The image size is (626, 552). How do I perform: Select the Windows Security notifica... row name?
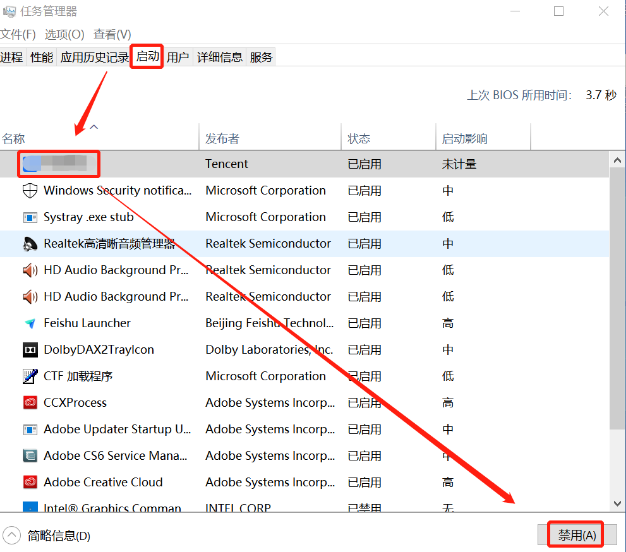pyautogui.click(x=117, y=190)
